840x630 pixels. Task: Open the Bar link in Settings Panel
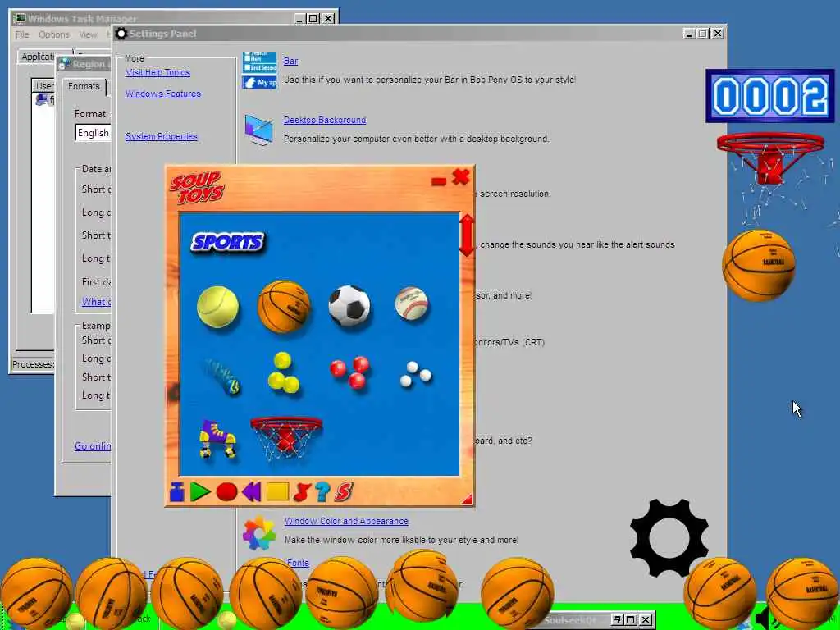pyautogui.click(x=291, y=61)
